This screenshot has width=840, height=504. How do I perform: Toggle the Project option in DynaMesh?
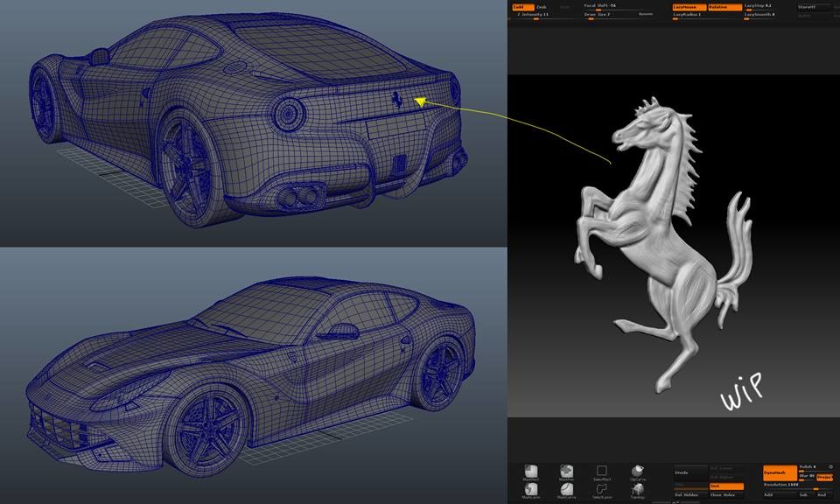(x=824, y=477)
